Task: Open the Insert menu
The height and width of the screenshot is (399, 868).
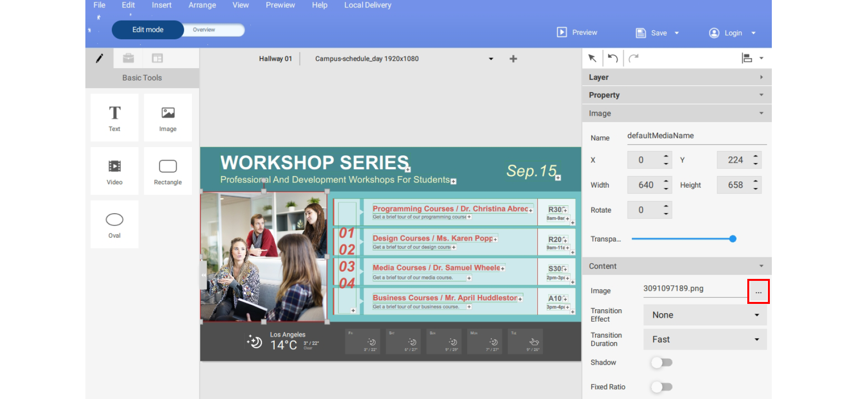Action: point(161,5)
